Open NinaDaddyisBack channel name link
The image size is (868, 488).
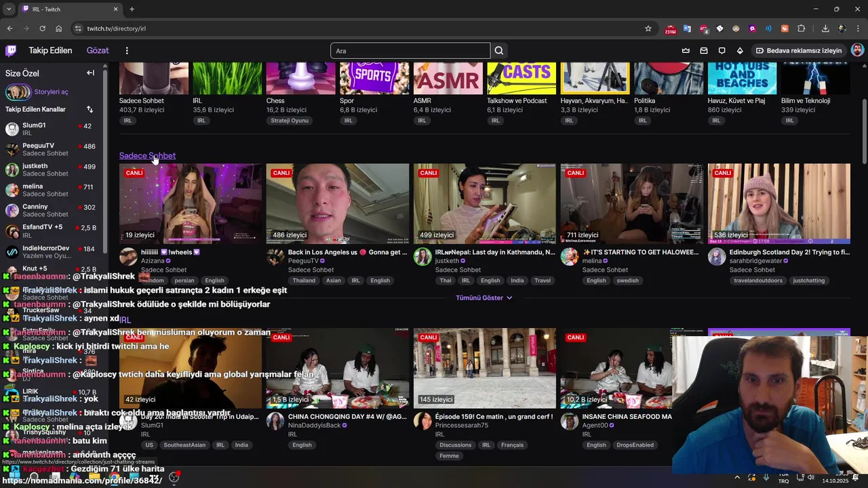(314, 426)
